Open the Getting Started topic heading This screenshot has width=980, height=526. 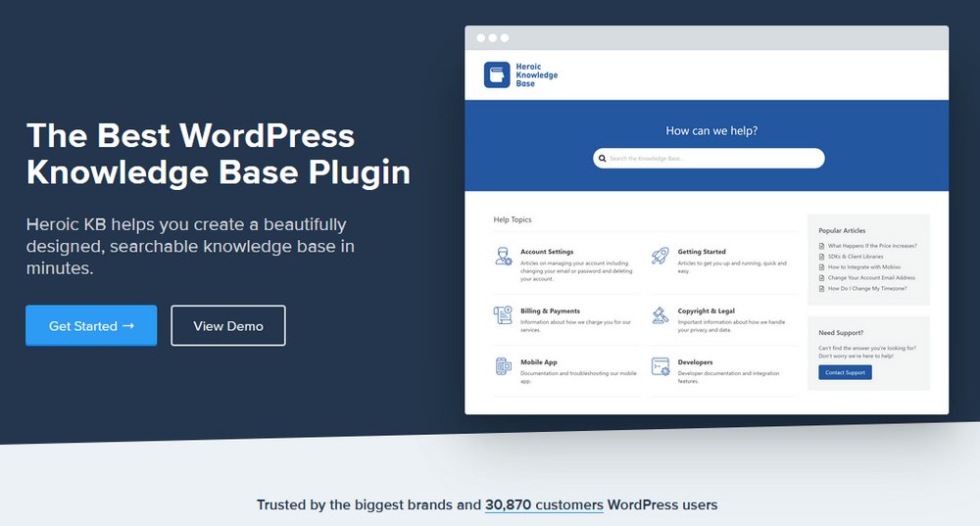(702, 252)
